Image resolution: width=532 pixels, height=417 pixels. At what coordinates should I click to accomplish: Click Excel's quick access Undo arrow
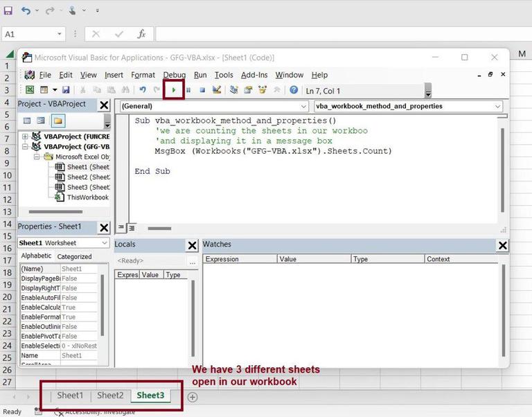point(26,10)
